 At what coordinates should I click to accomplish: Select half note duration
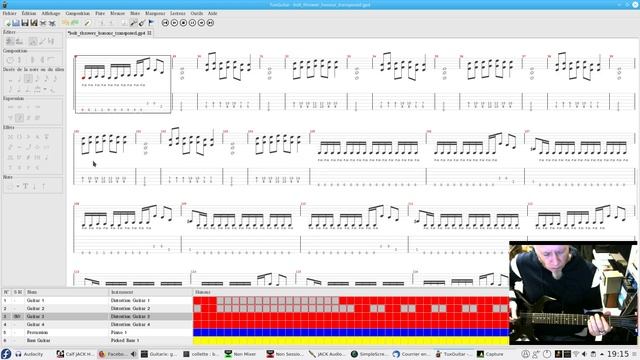(x=19, y=78)
